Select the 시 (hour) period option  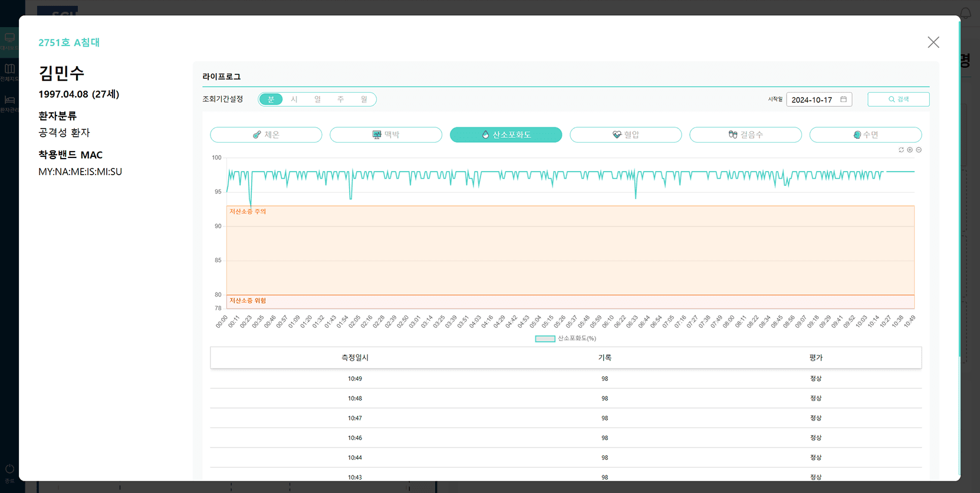[x=294, y=100]
